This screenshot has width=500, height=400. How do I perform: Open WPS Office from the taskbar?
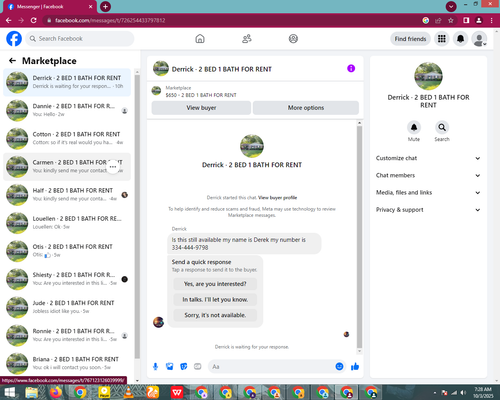pyautogui.click(x=177, y=392)
